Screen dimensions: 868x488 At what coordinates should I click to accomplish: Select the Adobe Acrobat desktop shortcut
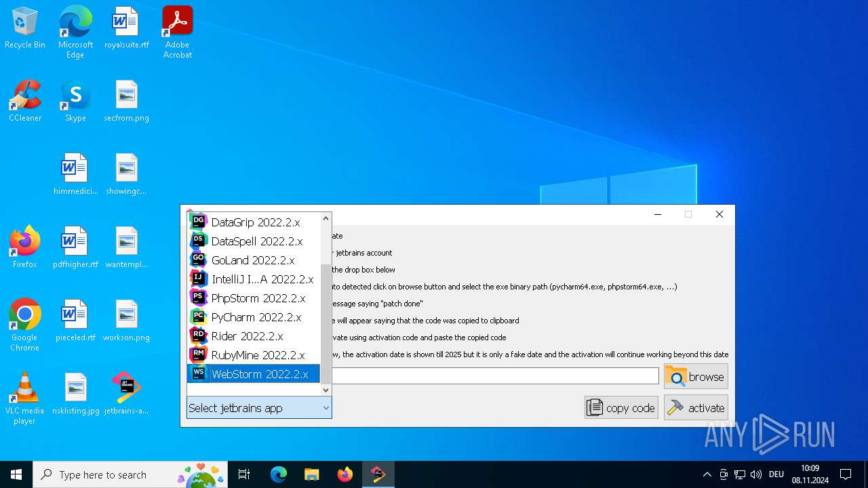tap(178, 32)
